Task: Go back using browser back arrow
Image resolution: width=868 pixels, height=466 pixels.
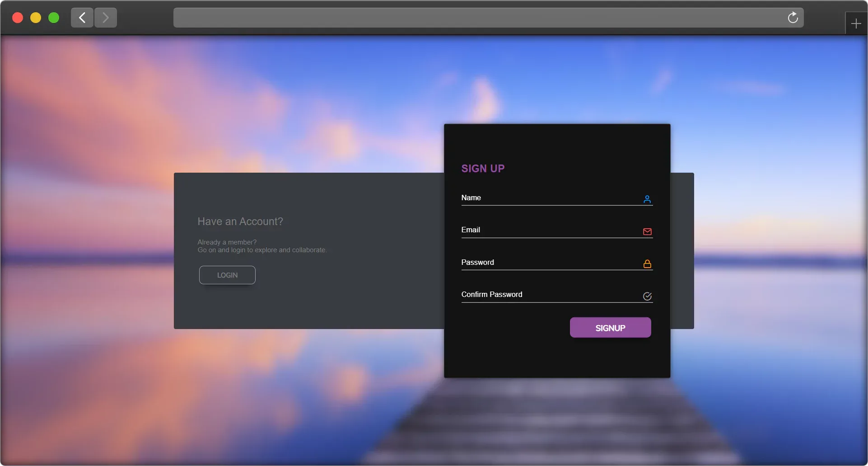Action: point(82,18)
